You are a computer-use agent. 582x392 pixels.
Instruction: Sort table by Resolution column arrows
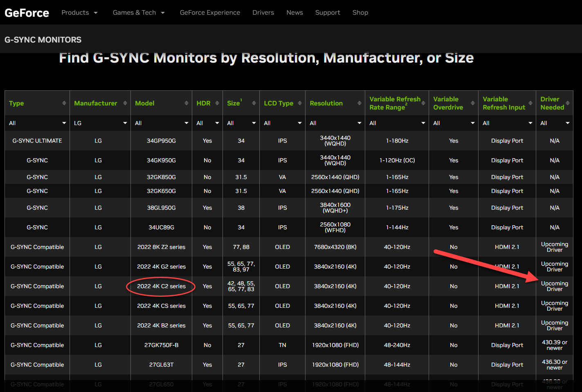[360, 103]
